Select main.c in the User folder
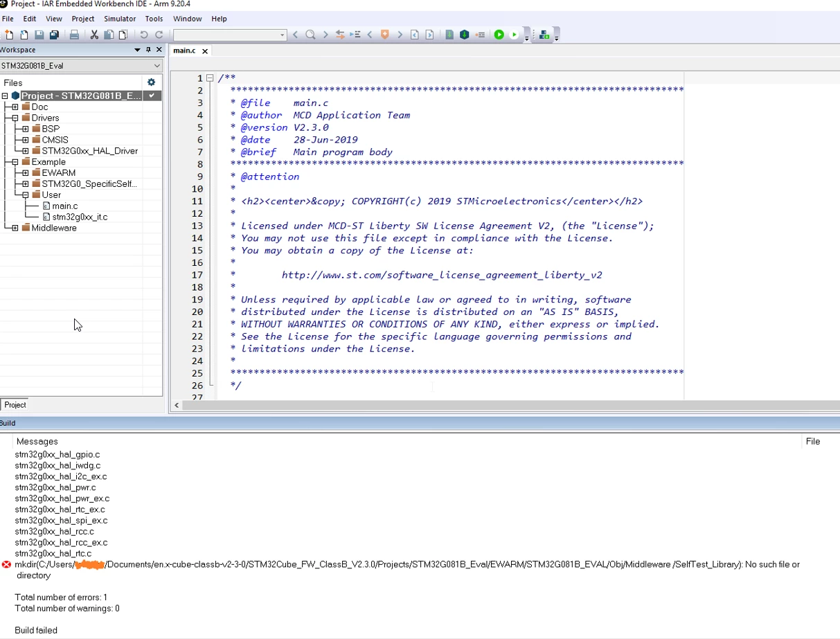Viewport: 840px width, 639px height. pyautogui.click(x=65, y=206)
